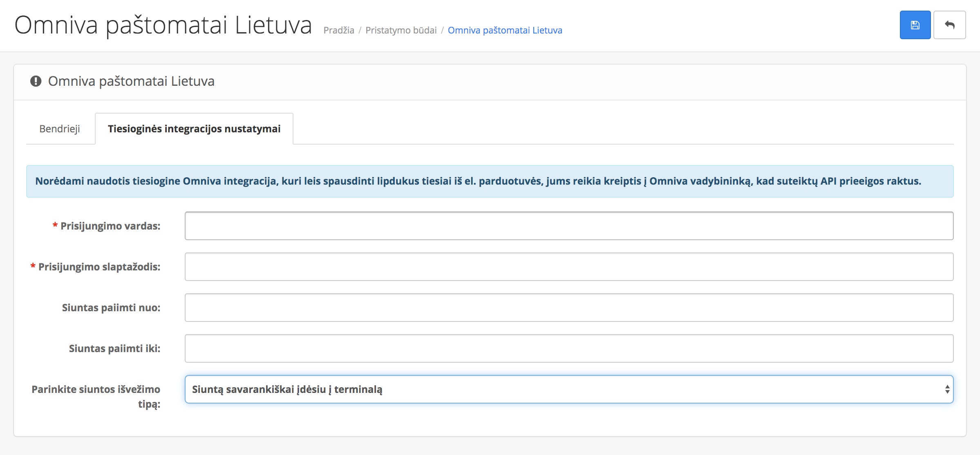Viewport: 980px width, 455px height.
Task: Click Omniva paštomatai Lietuva breadcrumb link
Action: (x=505, y=30)
